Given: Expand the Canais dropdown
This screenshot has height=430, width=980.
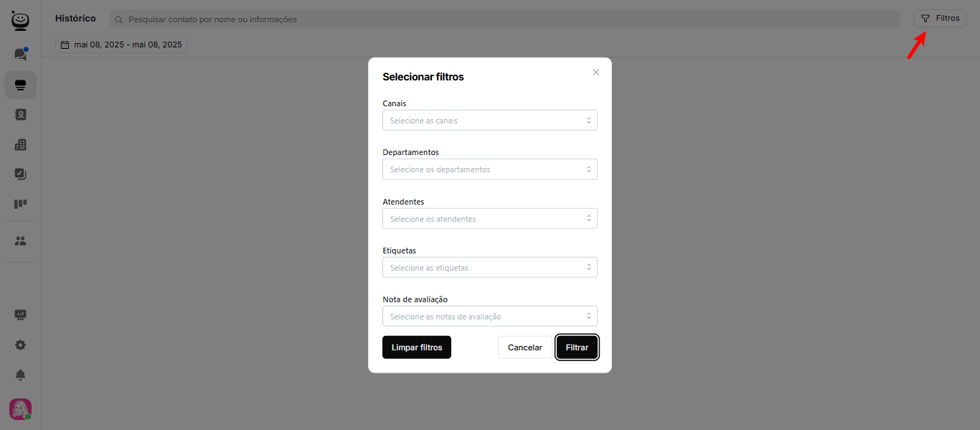Looking at the screenshot, I should coord(489,121).
